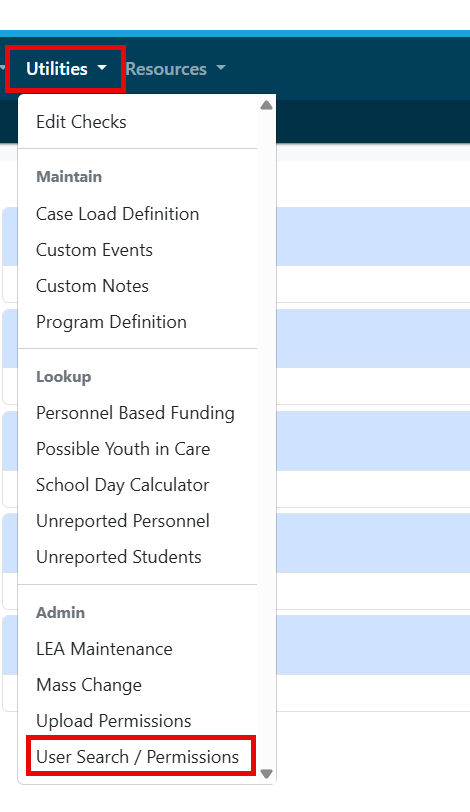This screenshot has height=812, width=470.
Task: Click the Utilities dropdown caret arrow
Action: tap(102, 67)
